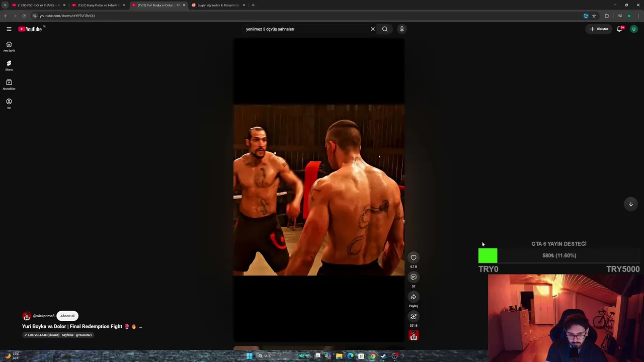644x362 pixels.
Task: Open Steam from the taskbar
Action: 383,356
